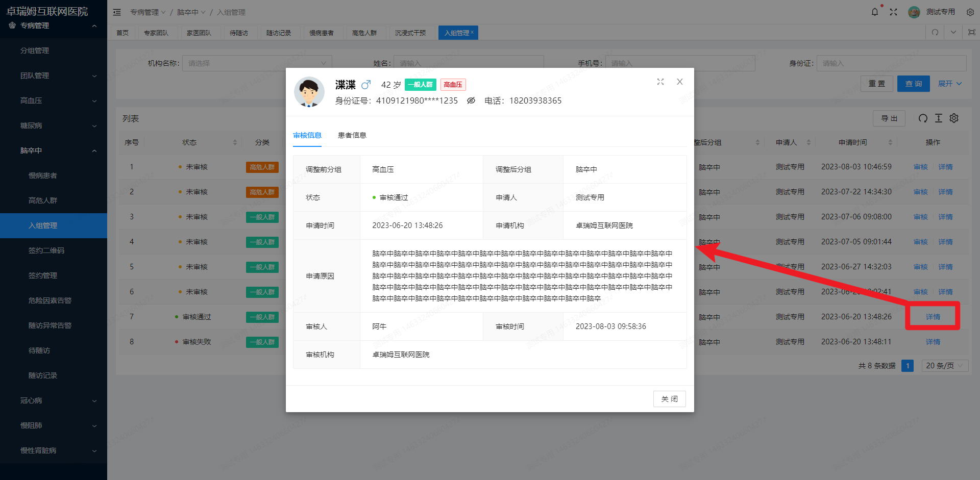
Task: Click inside the 姓名 input field
Action: [469, 63]
